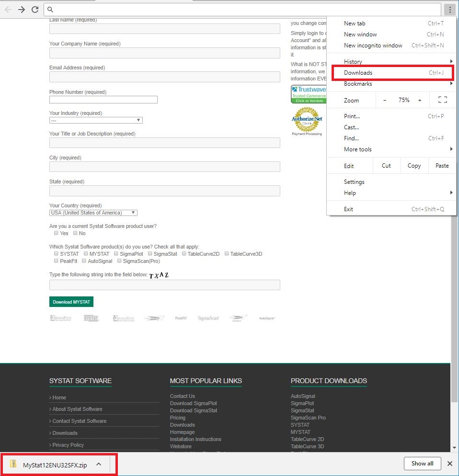
Task: Click the browser reload icon
Action: coord(35,10)
